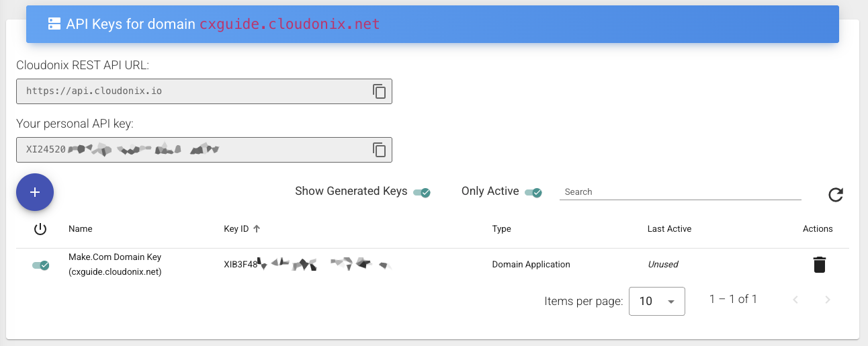Click the round plus button to add key
Viewport: 868px width, 346px height.
35,192
